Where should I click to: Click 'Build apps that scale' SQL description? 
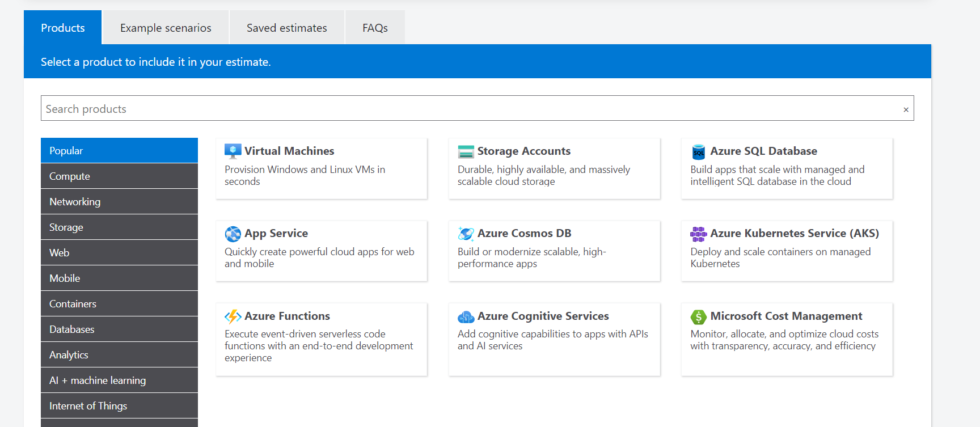778,175
